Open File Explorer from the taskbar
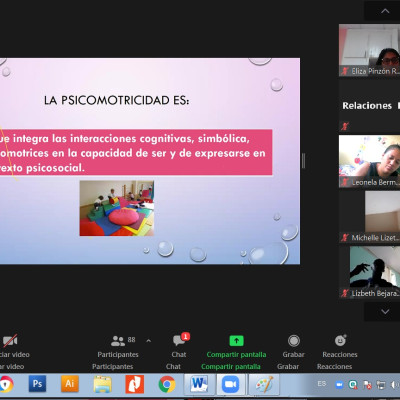Screen dimensions: 400x400 click(102, 385)
